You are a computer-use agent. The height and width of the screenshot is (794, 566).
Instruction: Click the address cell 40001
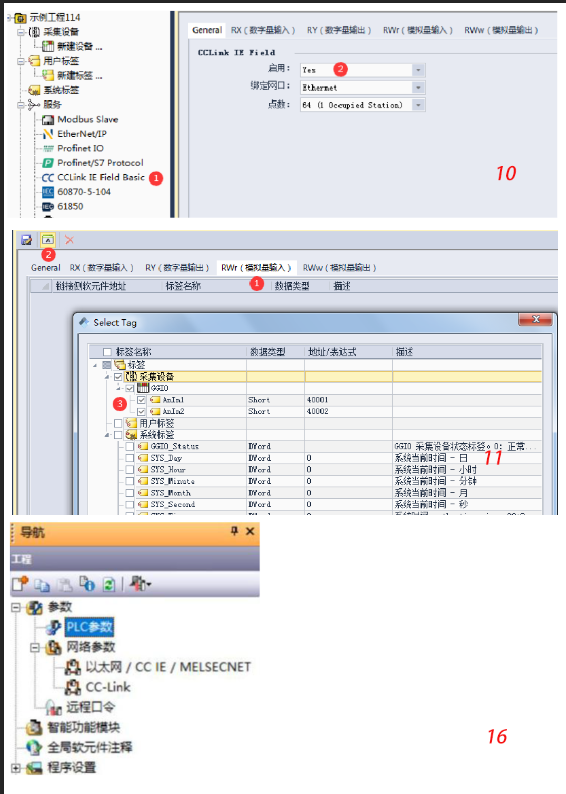tap(348, 400)
